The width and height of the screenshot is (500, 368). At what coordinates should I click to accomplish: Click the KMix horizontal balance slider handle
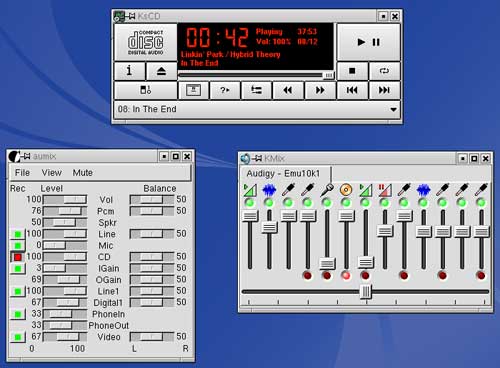point(366,292)
